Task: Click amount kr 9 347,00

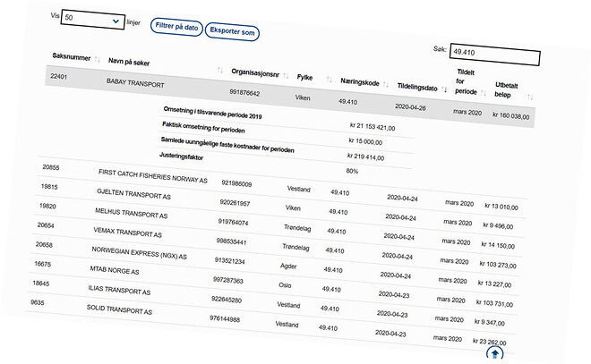Action: click(489, 323)
